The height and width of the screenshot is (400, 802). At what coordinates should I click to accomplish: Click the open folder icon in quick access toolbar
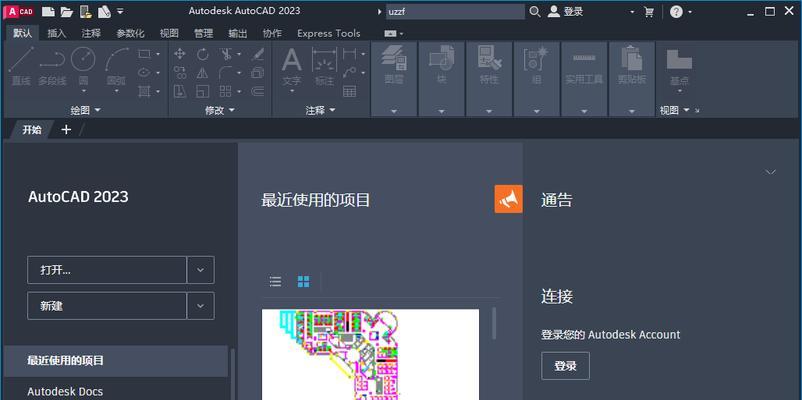tap(67, 11)
